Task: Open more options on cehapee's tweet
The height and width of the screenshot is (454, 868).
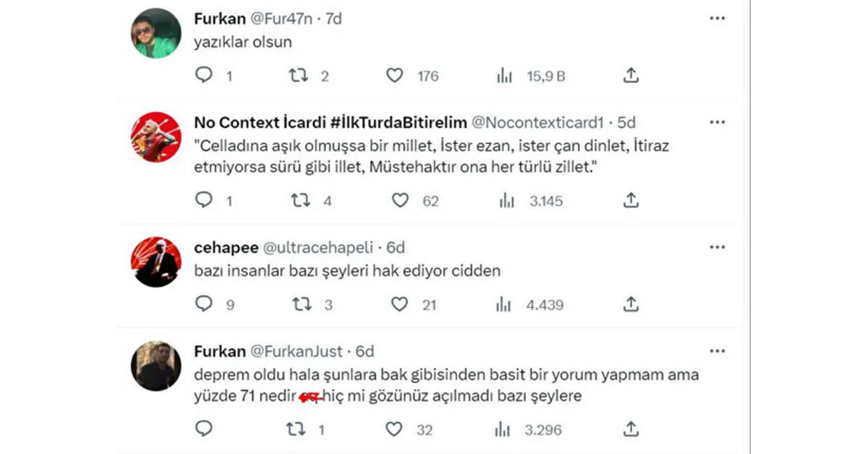Action: coord(717,247)
